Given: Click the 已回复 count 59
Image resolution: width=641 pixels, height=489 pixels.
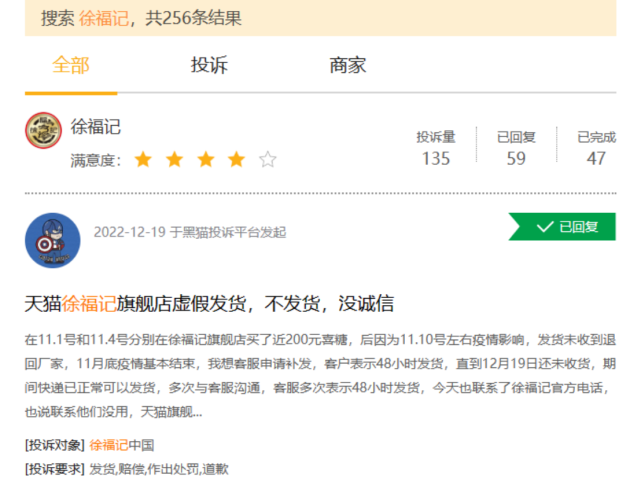Looking at the screenshot, I should [x=516, y=159].
